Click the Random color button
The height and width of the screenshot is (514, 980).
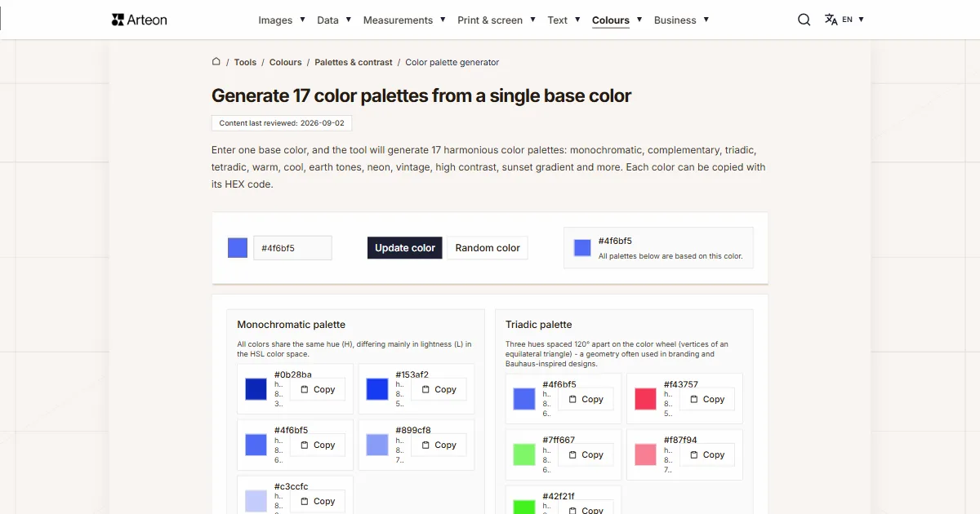click(x=488, y=248)
